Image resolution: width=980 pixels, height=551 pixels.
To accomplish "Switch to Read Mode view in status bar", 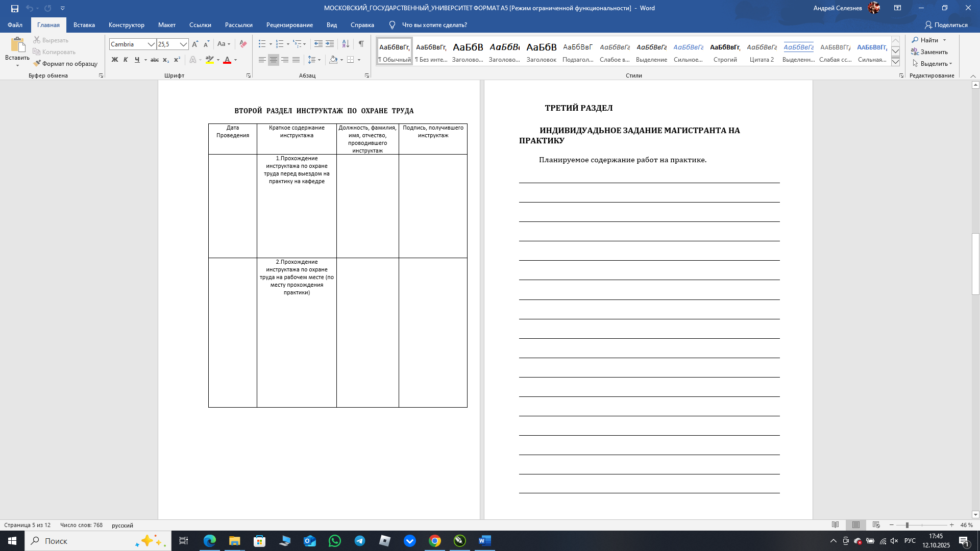I will (x=836, y=525).
